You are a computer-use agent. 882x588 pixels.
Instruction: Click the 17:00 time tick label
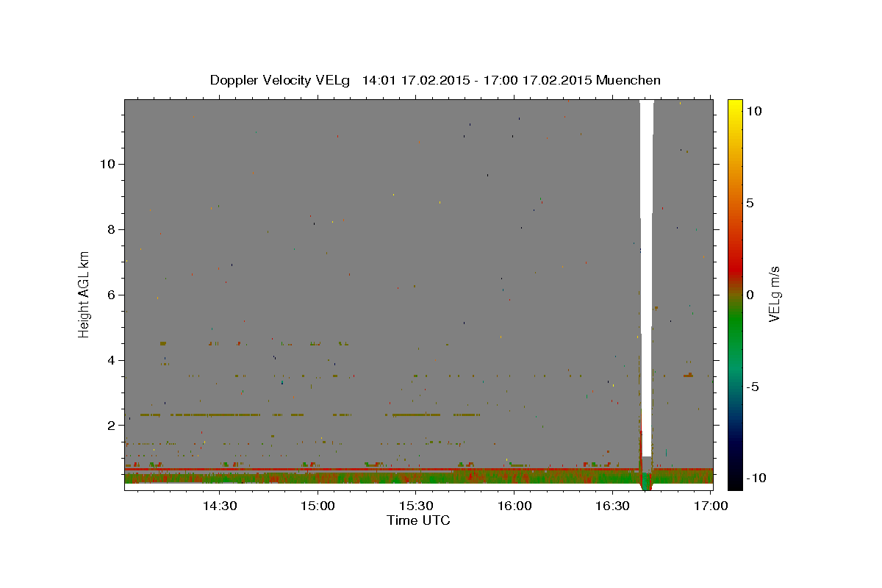(x=710, y=506)
